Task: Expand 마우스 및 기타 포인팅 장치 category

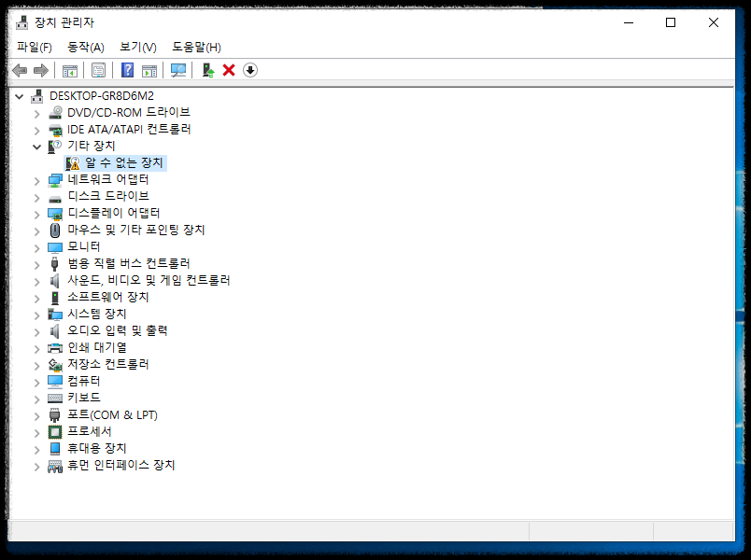Action: coord(36,231)
